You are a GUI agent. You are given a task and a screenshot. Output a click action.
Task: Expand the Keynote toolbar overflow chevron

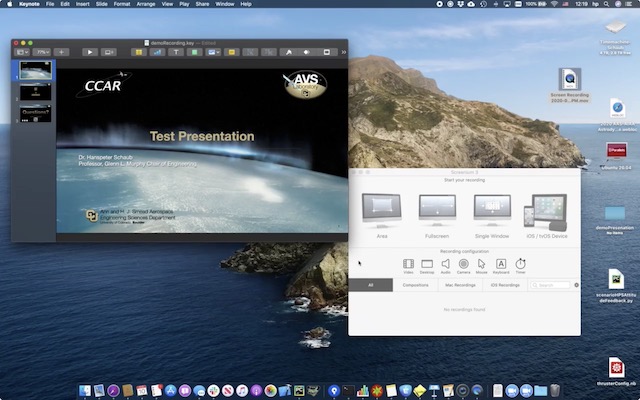tap(344, 52)
